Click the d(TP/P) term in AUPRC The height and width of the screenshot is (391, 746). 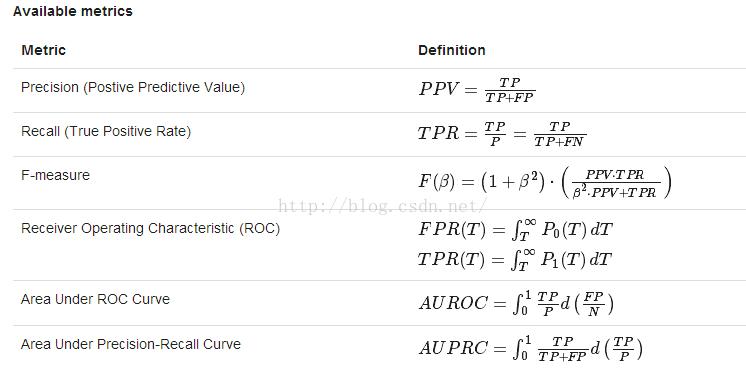coord(617,349)
